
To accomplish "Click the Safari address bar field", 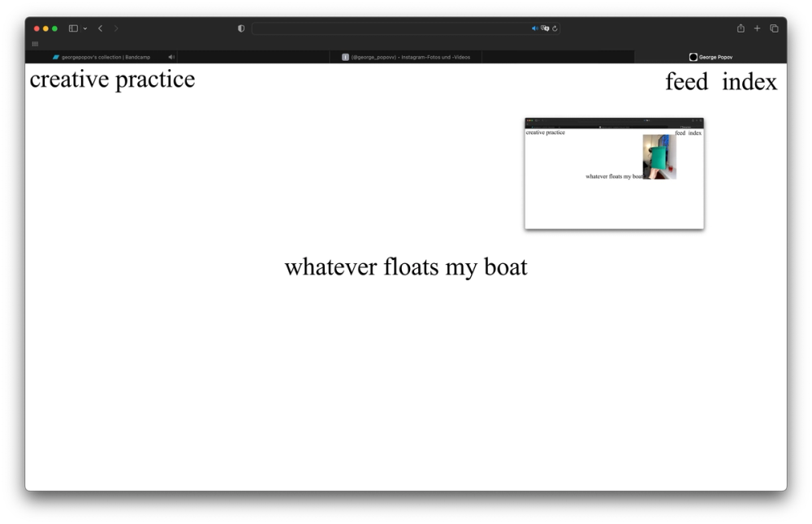I will [x=405, y=28].
